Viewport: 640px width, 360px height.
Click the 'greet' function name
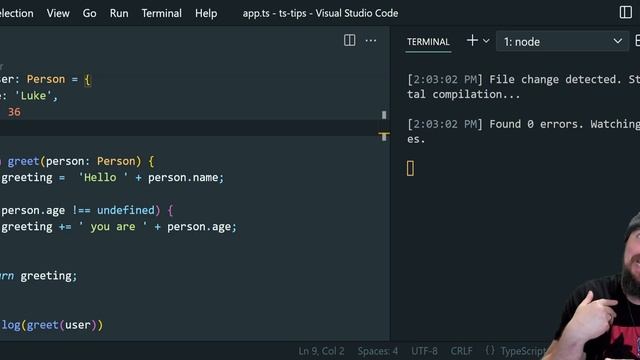pos(23,161)
